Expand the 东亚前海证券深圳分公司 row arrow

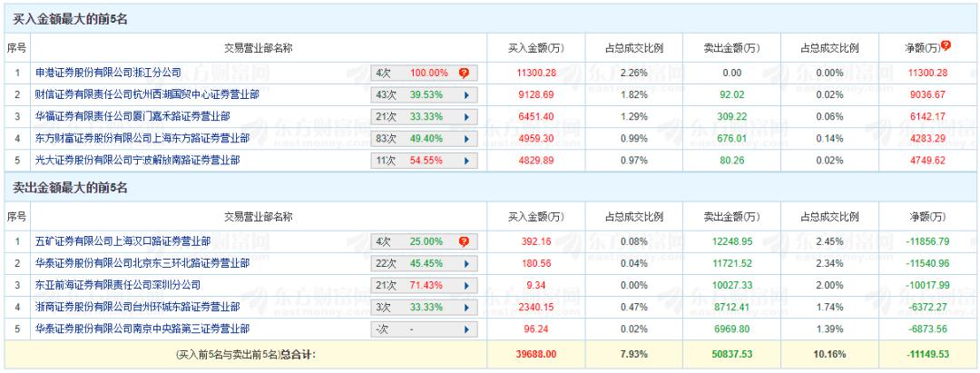[x=466, y=285]
